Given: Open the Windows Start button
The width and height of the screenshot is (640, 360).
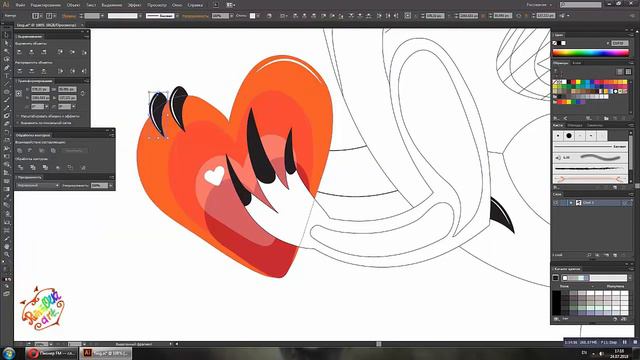Looking at the screenshot, I should tap(8, 353).
